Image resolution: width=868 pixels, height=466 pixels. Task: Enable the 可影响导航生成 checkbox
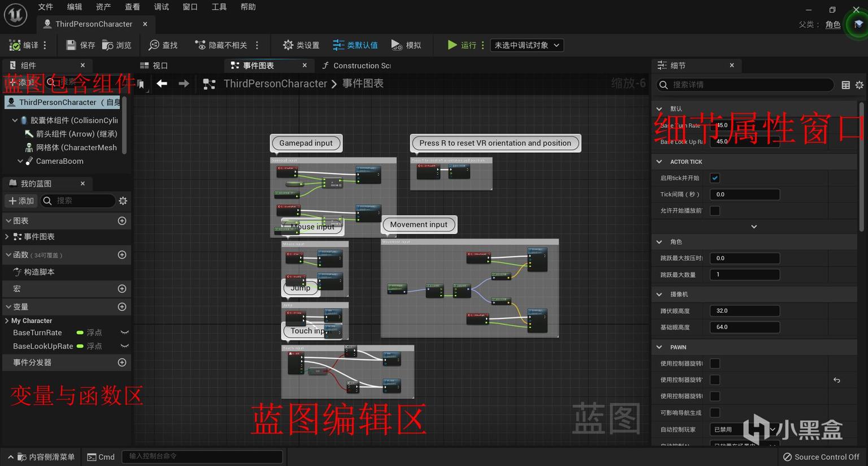(x=715, y=413)
